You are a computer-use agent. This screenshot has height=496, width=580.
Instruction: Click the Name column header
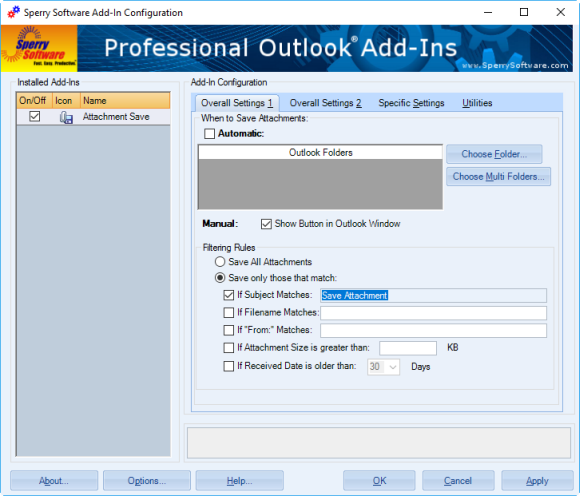(x=125, y=101)
